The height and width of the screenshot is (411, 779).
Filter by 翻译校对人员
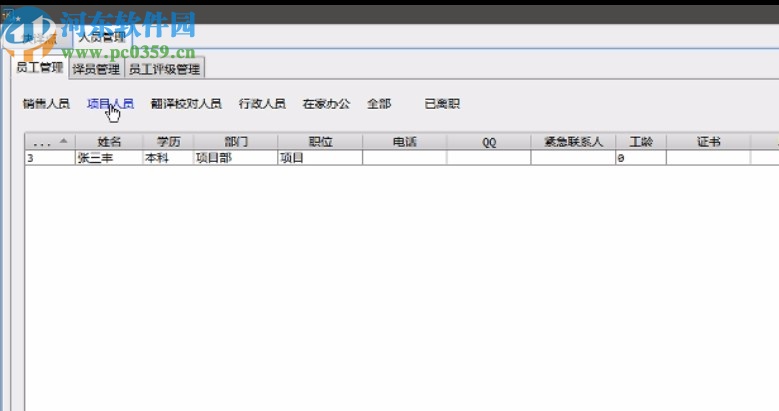(x=186, y=103)
